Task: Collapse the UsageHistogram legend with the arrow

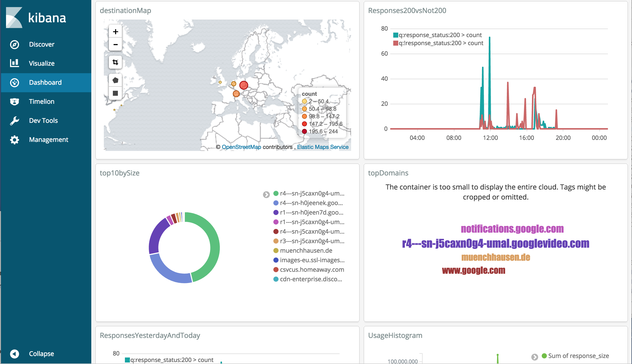Action: [x=534, y=357]
